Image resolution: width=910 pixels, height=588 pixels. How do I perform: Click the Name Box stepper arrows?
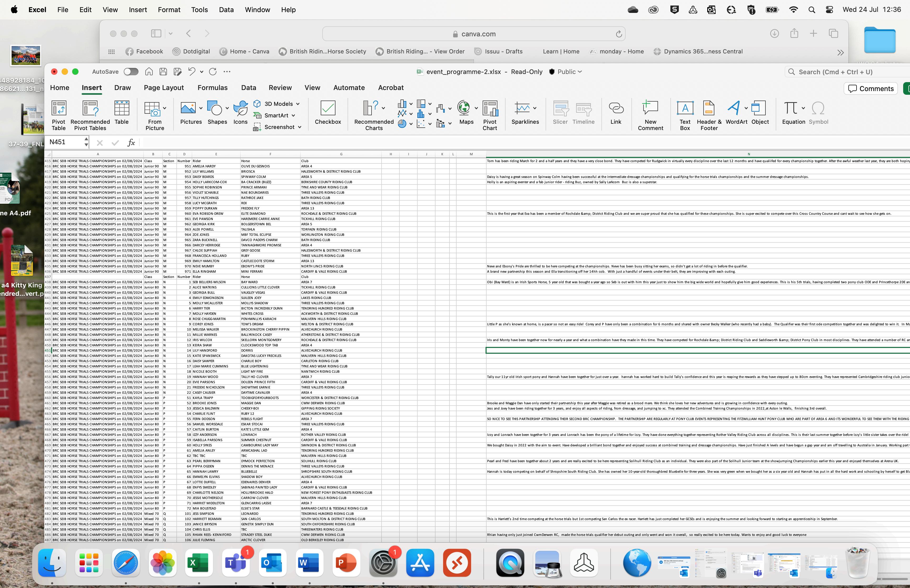(x=86, y=142)
